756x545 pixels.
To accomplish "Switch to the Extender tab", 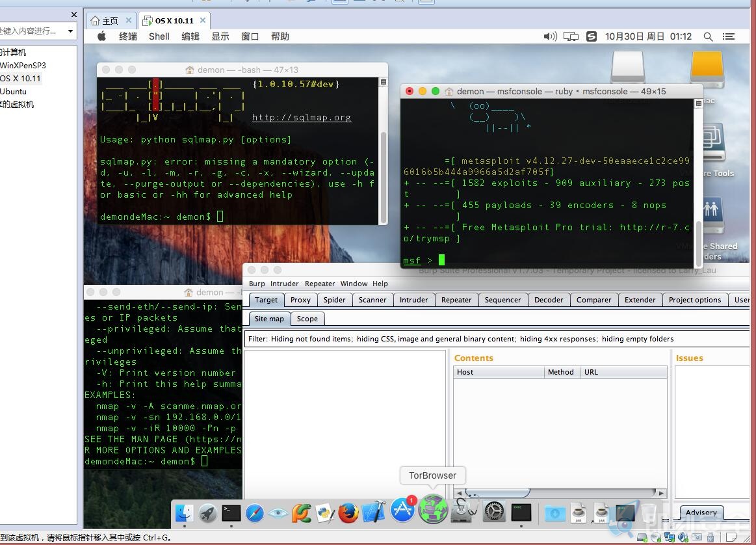I will (x=640, y=300).
